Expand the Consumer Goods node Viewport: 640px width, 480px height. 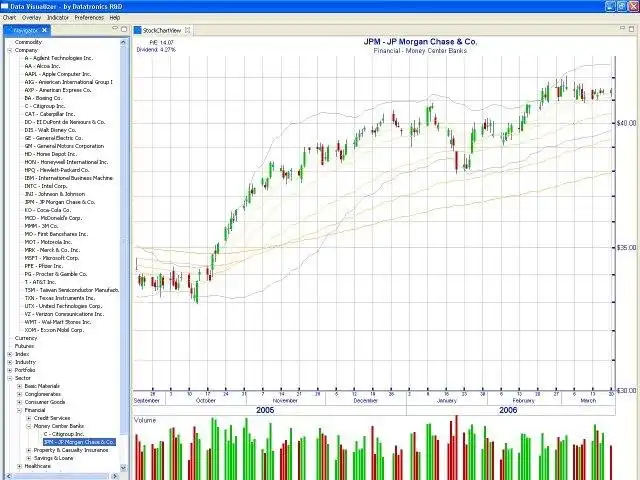point(19,402)
